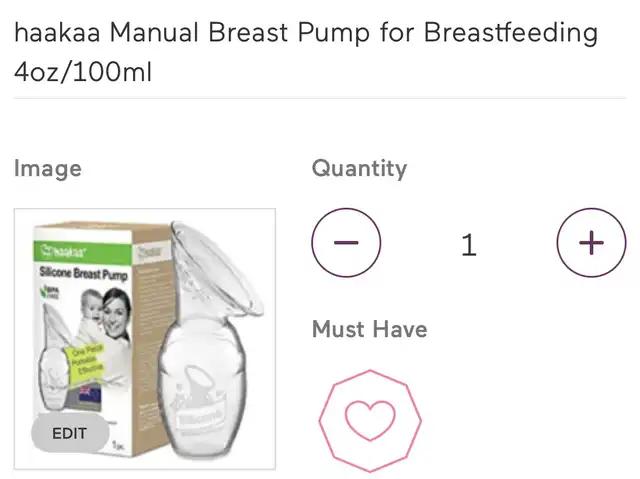Increase quantity with the plus button
The image size is (640, 479).
[x=591, y=243]
